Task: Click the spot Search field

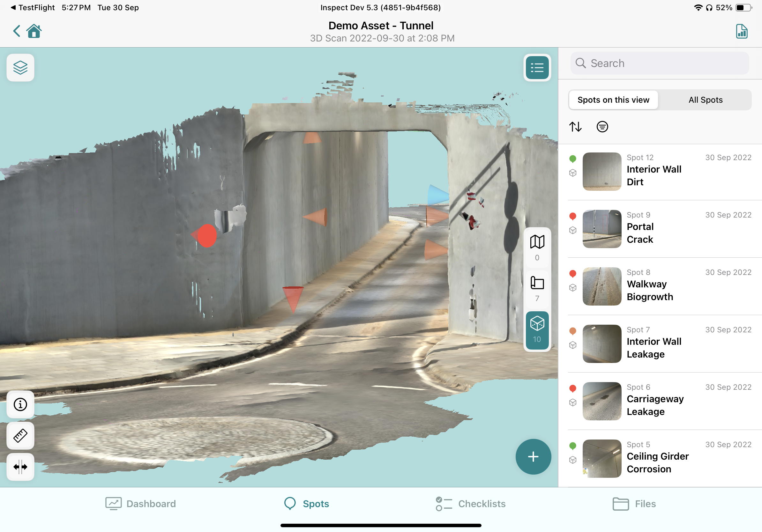Action: 660,63
